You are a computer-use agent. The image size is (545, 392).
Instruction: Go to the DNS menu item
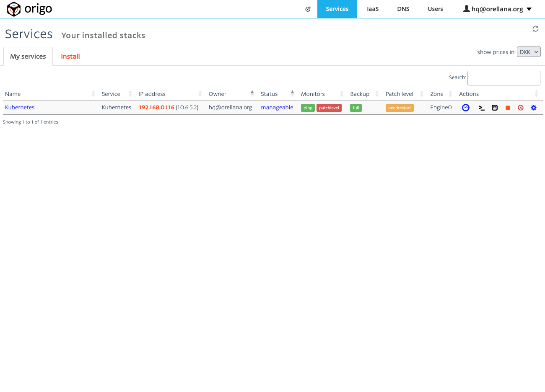click(x=403, y=9)
